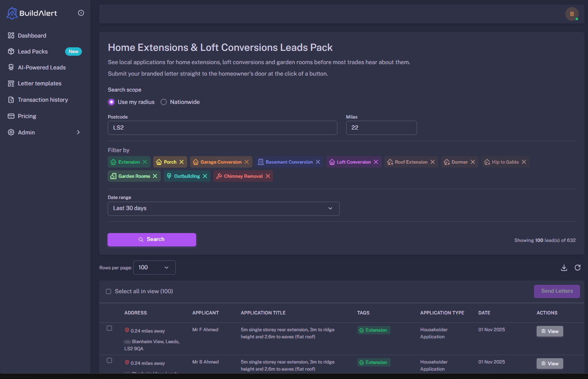Image resolution: width=588 pixels, height=379 pixels.
Task: View the lead from Mr F Ahmed
Action: [x=549, y=331]
